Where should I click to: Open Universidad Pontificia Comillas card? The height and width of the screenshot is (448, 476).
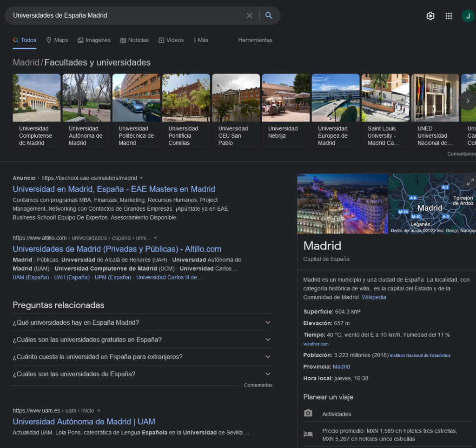186,111
